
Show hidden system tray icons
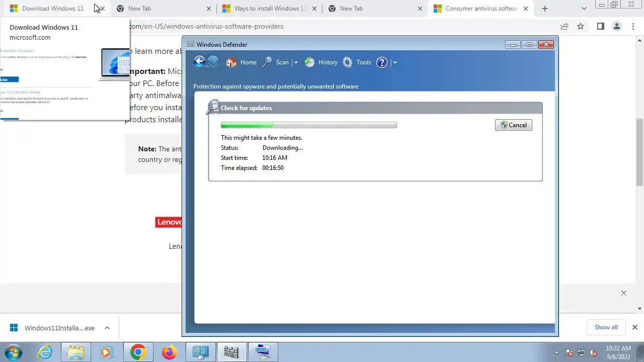tap(556, 352)
